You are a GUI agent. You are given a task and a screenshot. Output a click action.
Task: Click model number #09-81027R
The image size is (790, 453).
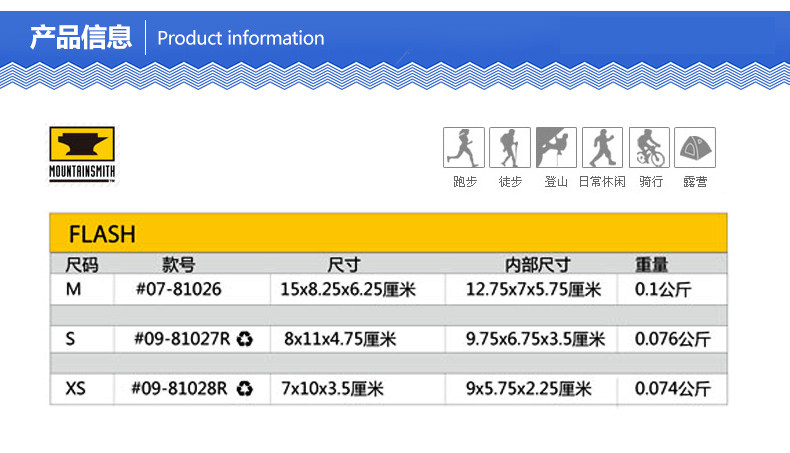[182, 339]
